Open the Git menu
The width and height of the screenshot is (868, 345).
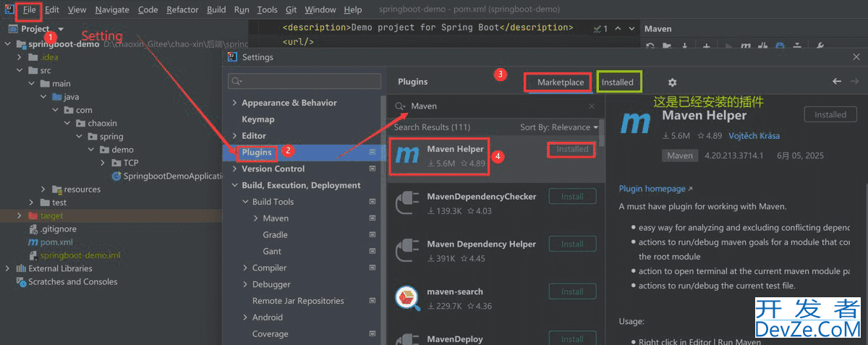(291, 10)
